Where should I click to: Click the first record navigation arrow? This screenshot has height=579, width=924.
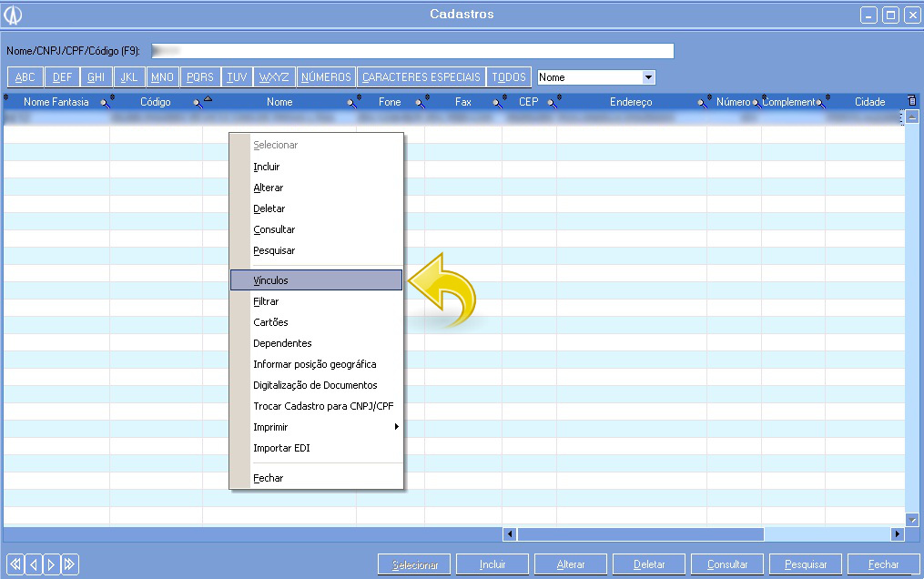coord(15,564)
